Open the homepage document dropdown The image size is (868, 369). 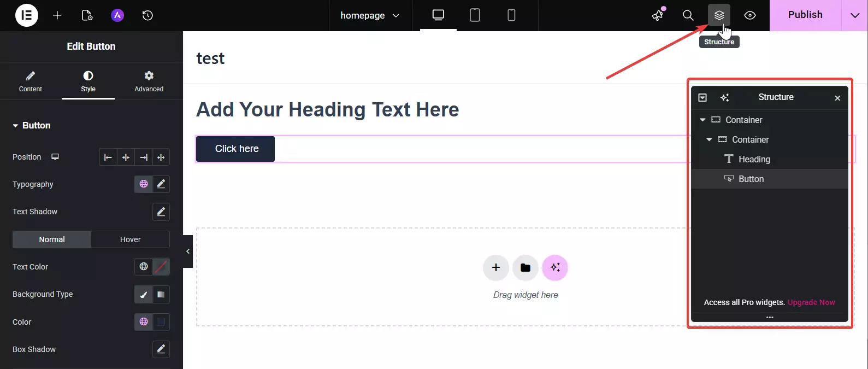click(370, 15)
